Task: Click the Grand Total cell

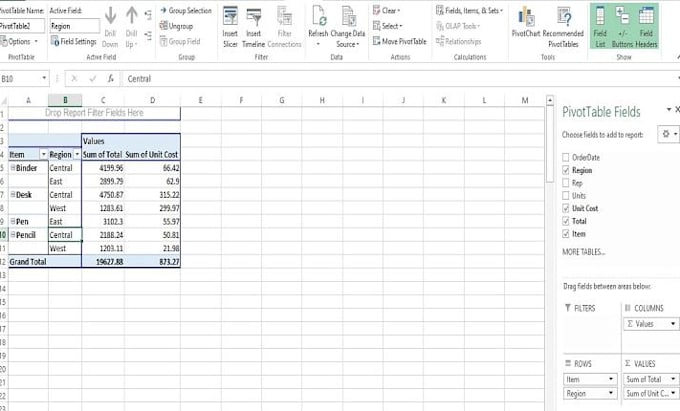Action: pos(45,261)
